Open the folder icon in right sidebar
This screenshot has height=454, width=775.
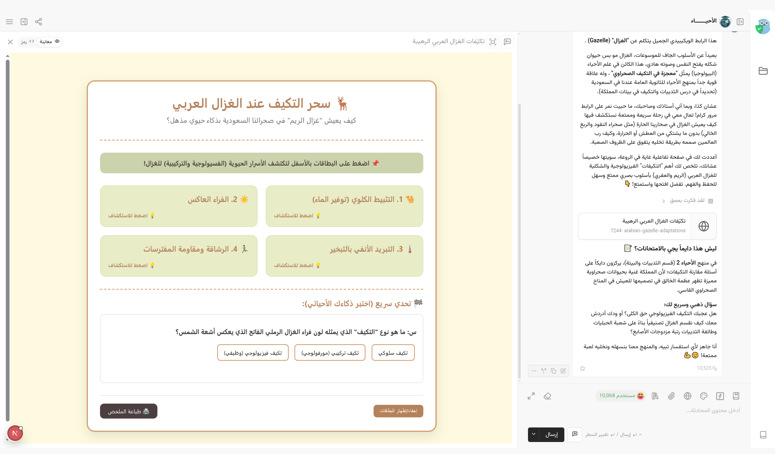click(763, 71)
